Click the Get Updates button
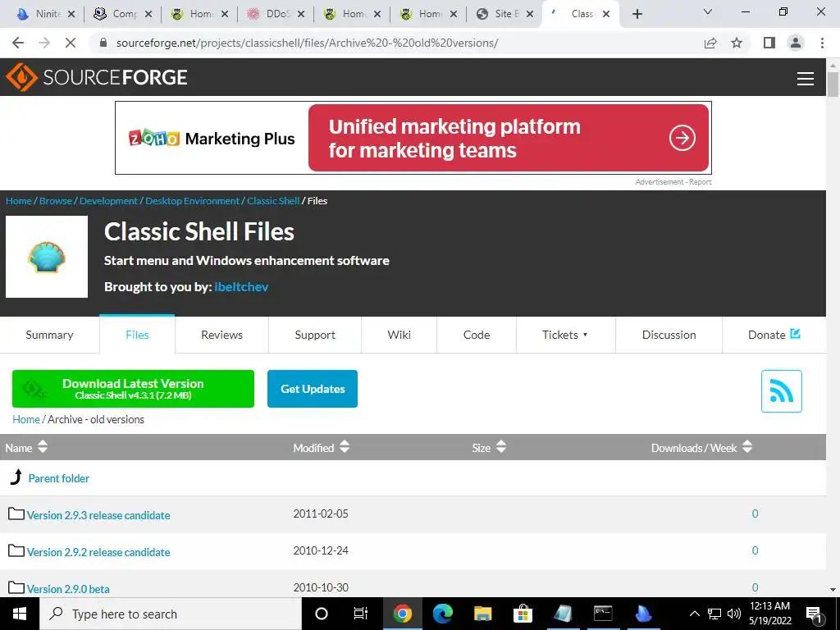840x630 pixels. [313, 389]
